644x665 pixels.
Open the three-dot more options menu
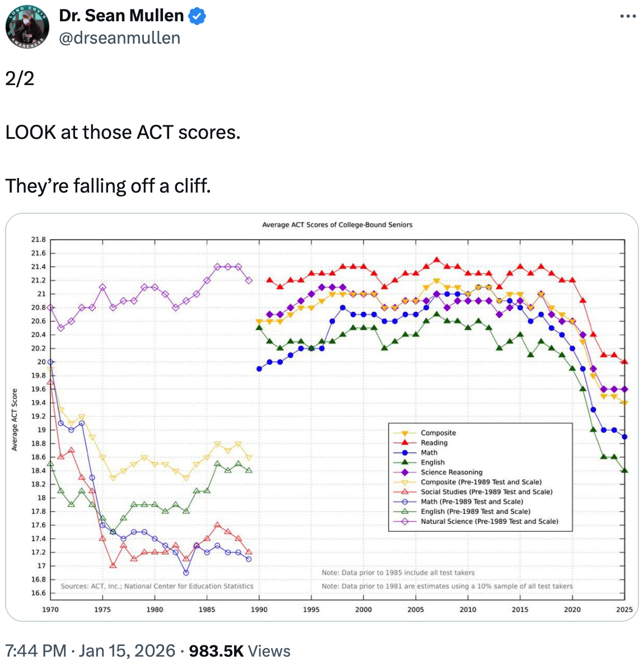(628, 16)
